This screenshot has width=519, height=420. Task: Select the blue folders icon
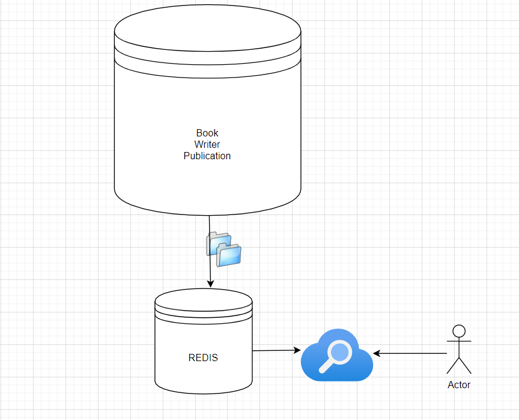[x=224, y=249]
